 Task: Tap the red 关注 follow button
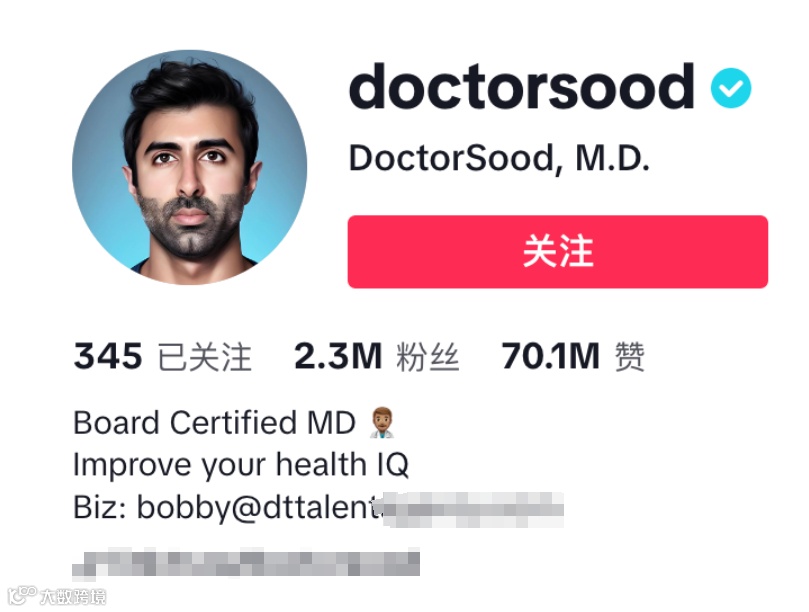pos(558,252)
